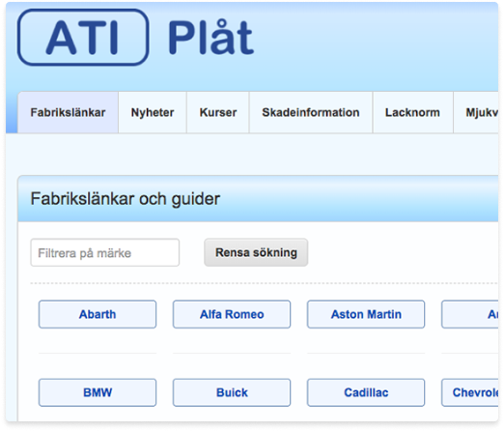Image resolution: width=504 pixels, height=431 pixels.
Task: Open the cut-off Mjukv tab
Action: [x=476, y=112]
